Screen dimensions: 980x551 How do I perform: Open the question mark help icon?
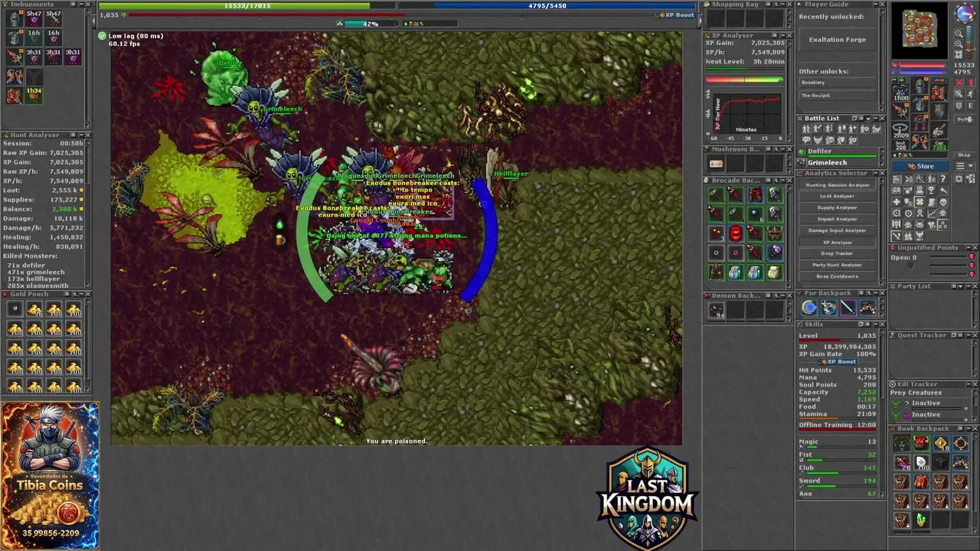[942, 178]
